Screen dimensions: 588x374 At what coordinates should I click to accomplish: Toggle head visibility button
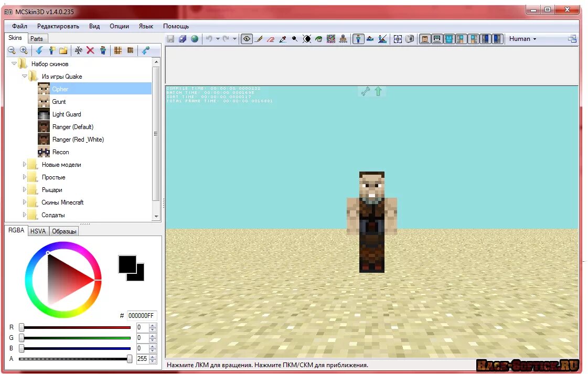pyautogui.click(x=425, y=39)
